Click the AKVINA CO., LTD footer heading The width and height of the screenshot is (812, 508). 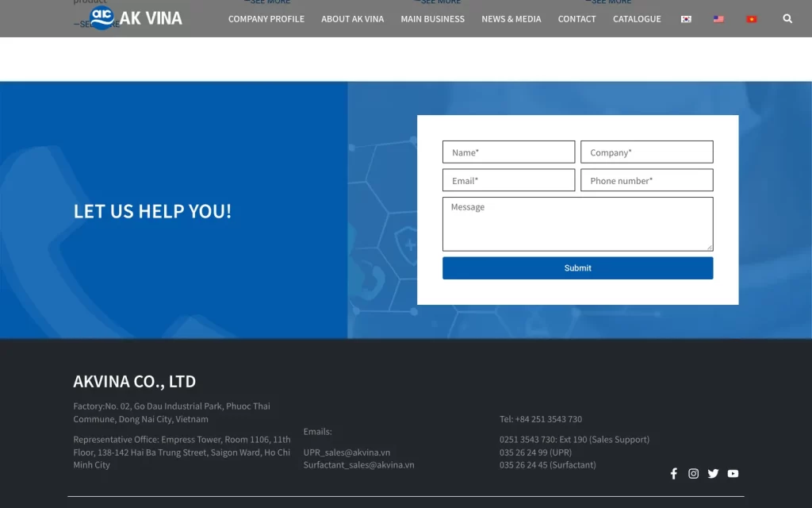click(x=135, y=381)
